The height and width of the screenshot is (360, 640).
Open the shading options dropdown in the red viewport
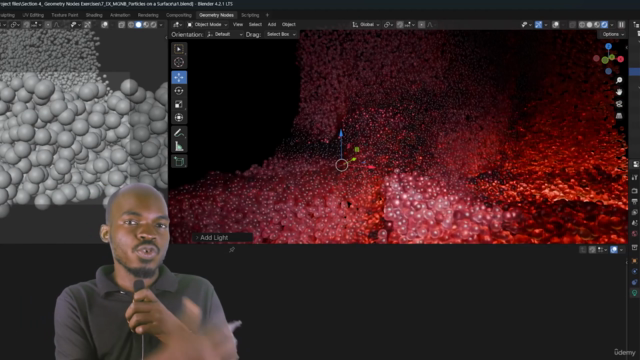pyautogui.click(x=612, y=24)
